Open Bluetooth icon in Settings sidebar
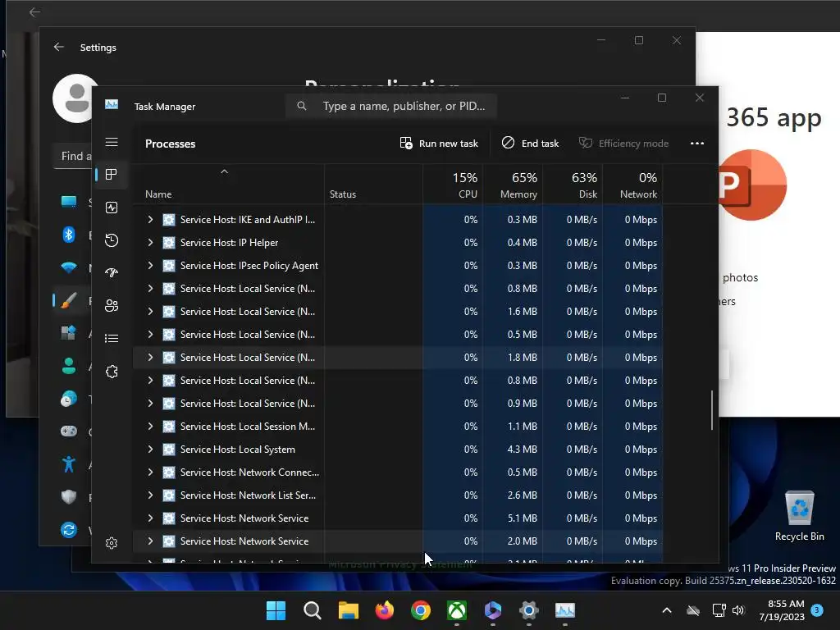Viewport: 840px width, 630px height. pos(69,235)
